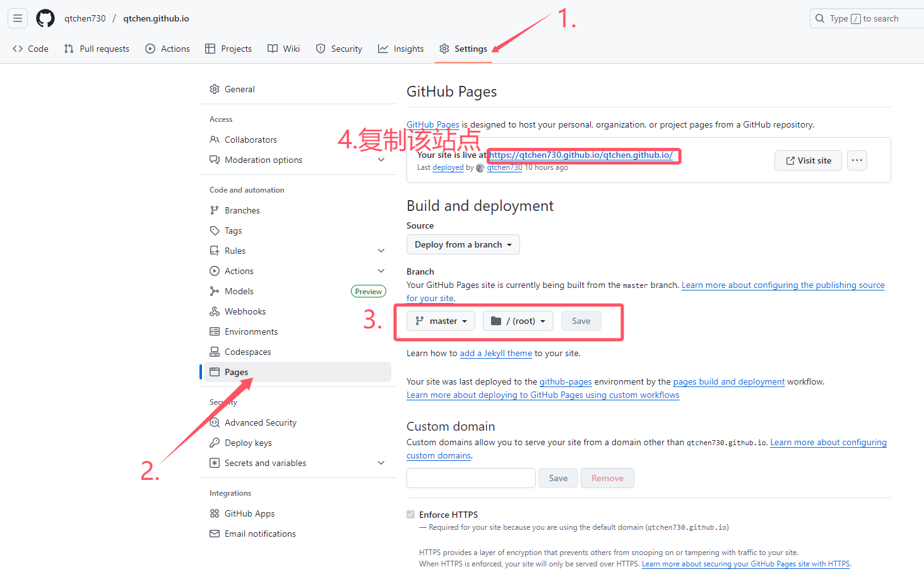
Task: Click the Branches git-branch icon in sidebar
Action: (215, 210)
